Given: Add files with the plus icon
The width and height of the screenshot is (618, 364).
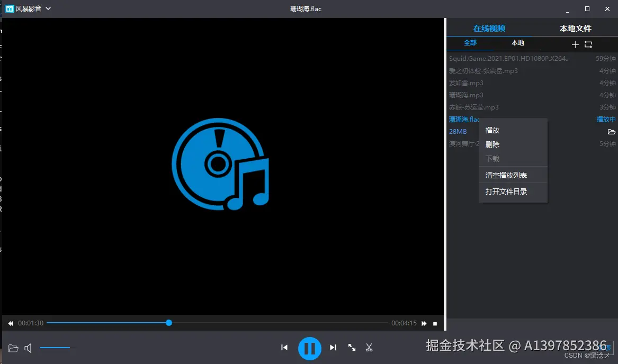Looking at the screenshot, I should coord(575,44).
